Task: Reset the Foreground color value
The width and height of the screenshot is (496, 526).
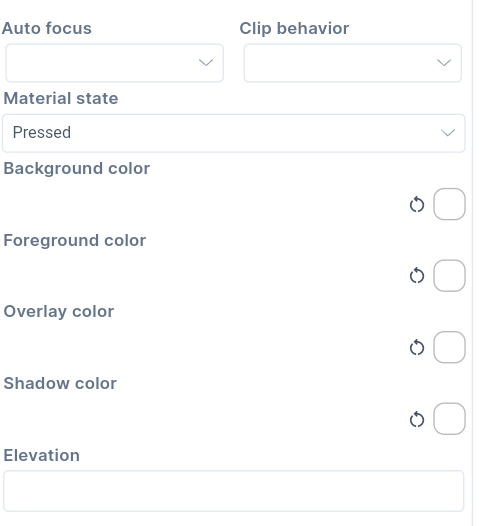Action: (x=417, y=276)
